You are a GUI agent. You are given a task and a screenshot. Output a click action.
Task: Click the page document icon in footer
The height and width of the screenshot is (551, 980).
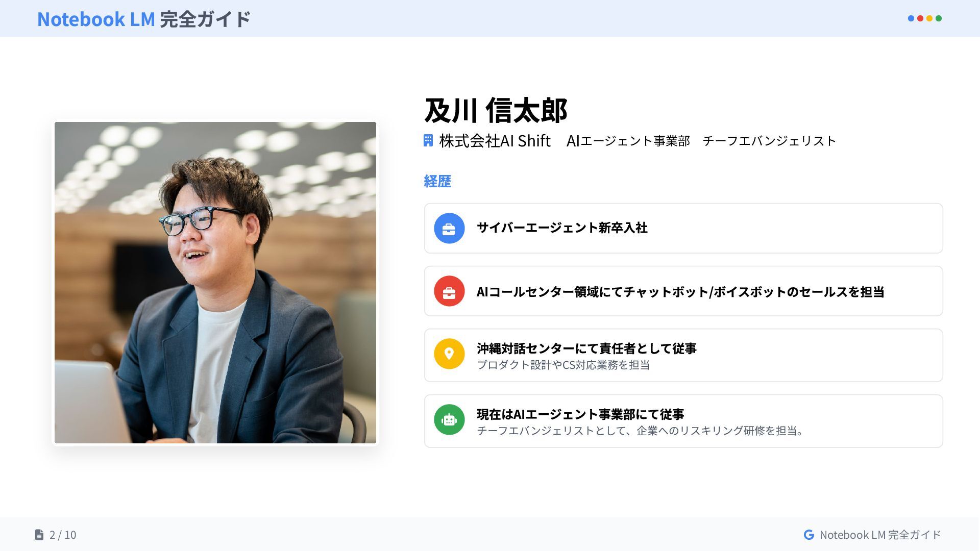(x=39, y=535)
